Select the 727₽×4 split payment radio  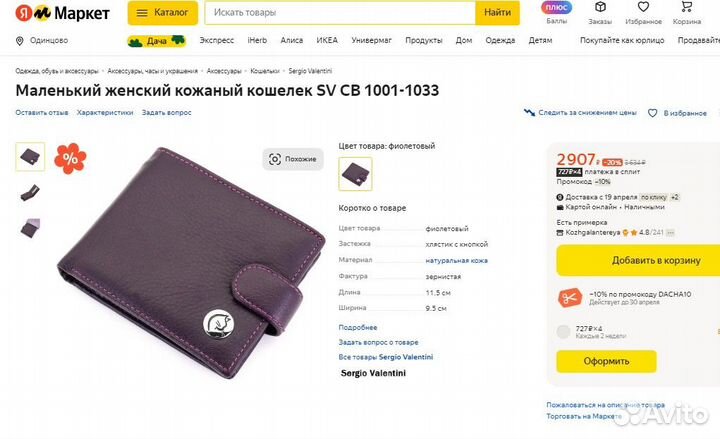[563, 332]
